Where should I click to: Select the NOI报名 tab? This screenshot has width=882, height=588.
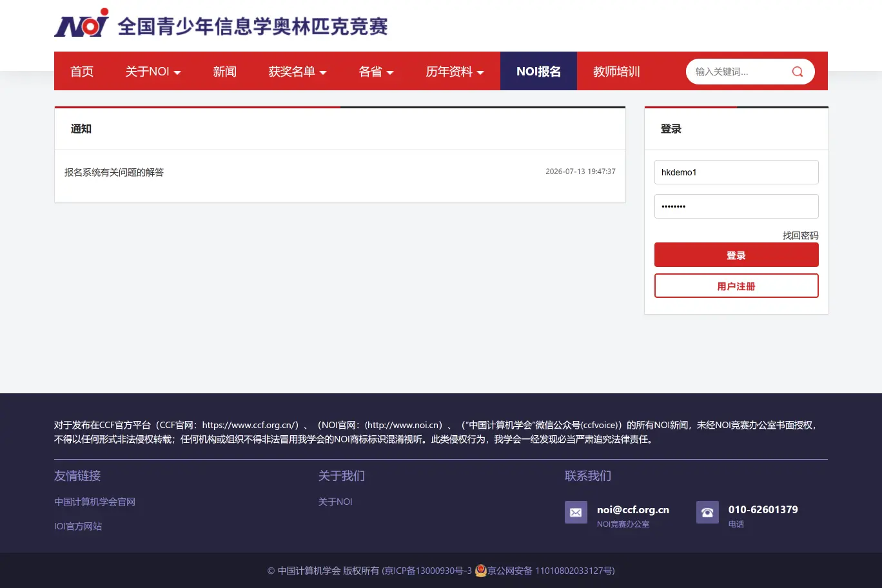[x=538, y=72]
